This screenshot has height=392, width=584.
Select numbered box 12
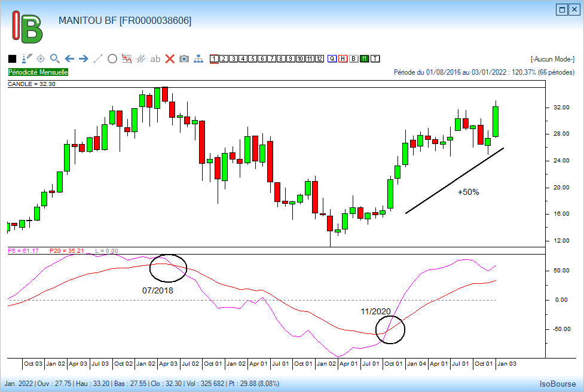point(320,59)
